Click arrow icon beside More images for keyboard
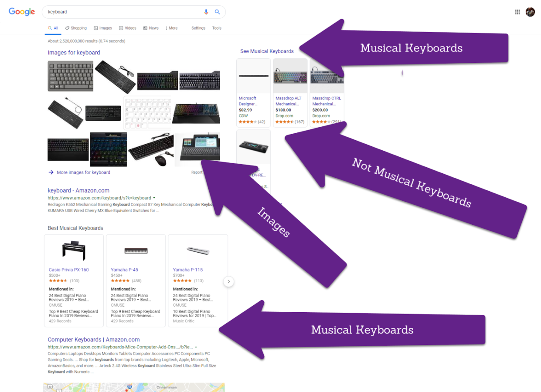This screenshot has width=541, height=392. pyautogui.click(x=51, y=172)
